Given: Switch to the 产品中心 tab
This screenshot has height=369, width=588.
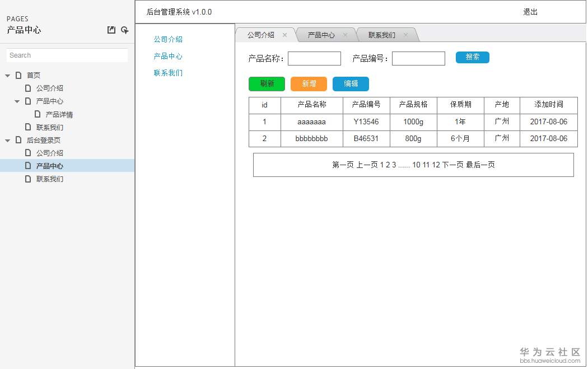Looking at the screenshot, I should point(321,35).
